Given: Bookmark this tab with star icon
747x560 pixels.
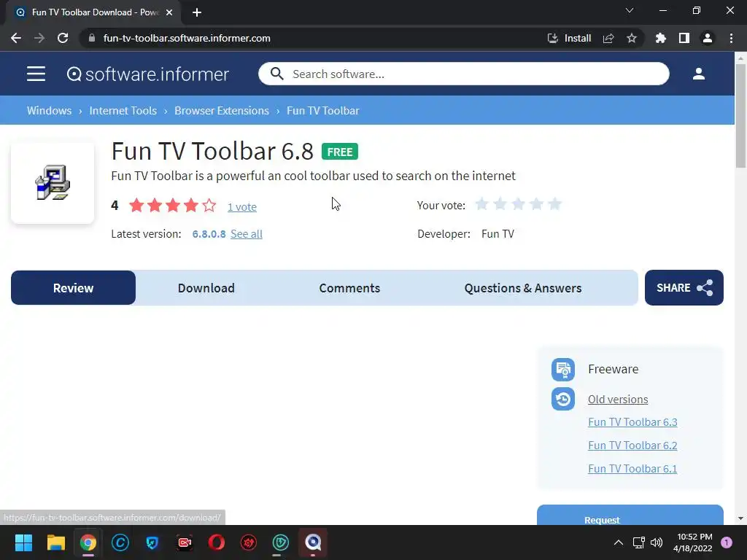Looking at the screenshot, I should 632,38.
